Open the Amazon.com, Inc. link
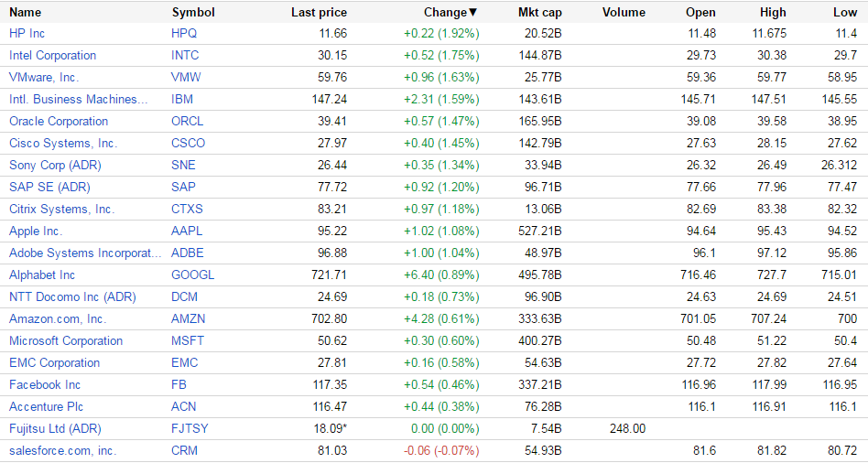 [x=58, y=318]
